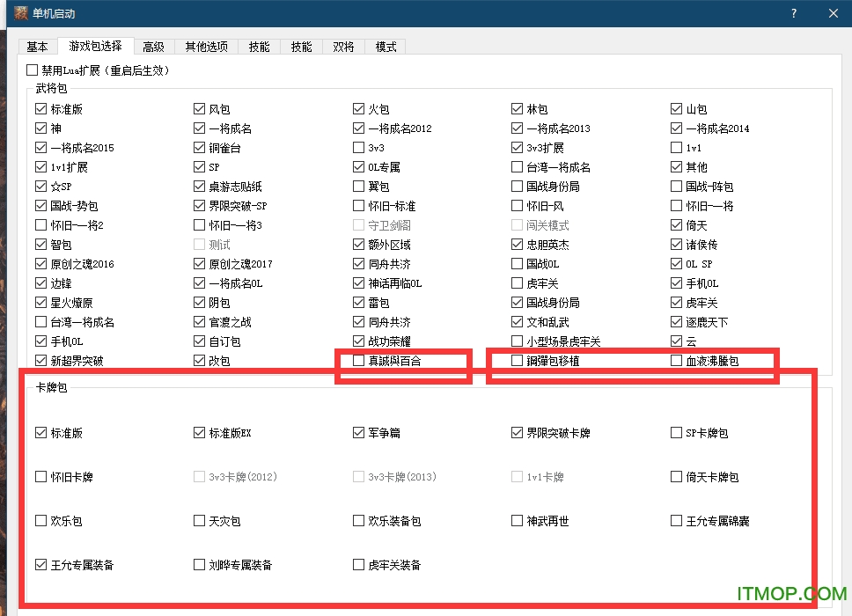852x616 pixels.
Task: Disable the 官渡之战 pack
Action: click(200, 322)
